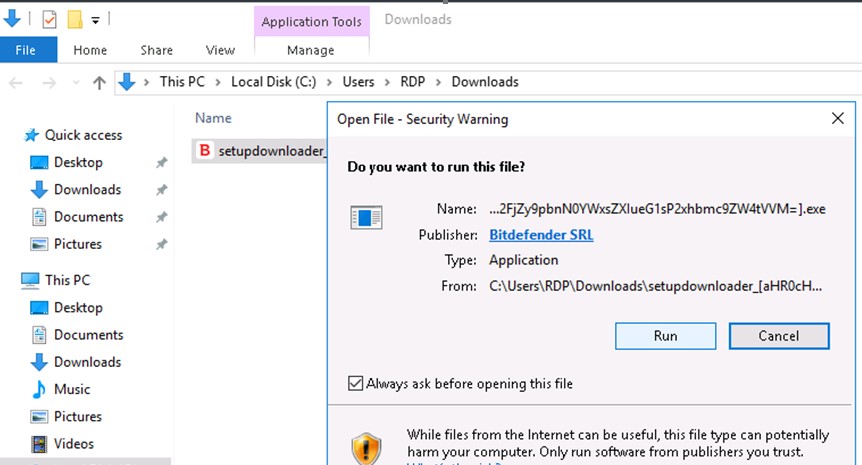
Task: Expand the chevron after Local Disk (C:)
Action: [x=329, y=82]
